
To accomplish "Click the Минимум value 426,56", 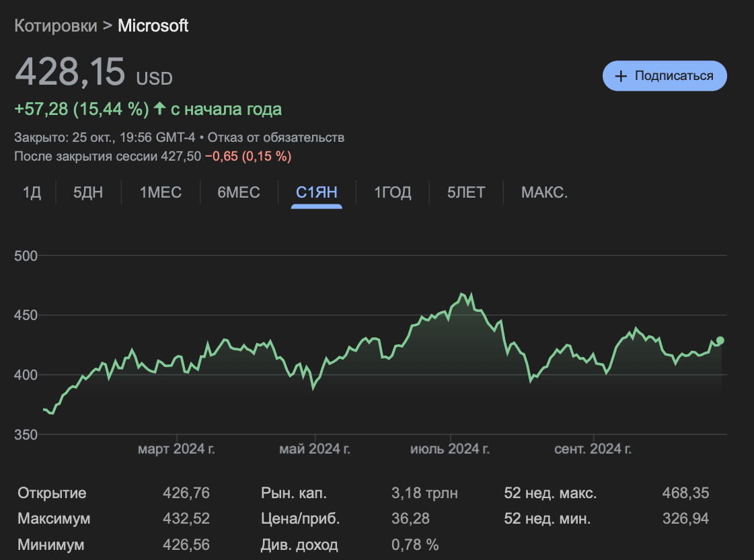I will tap(186, 545).
